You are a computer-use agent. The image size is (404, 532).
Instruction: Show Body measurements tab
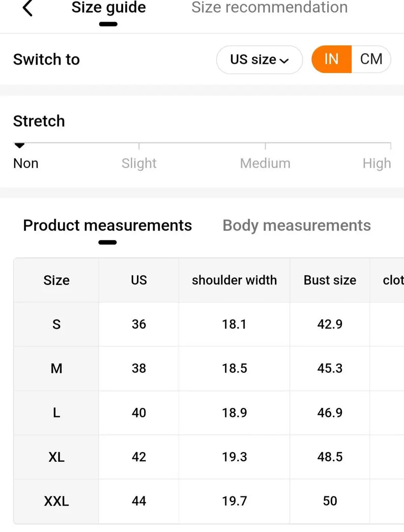297,225
